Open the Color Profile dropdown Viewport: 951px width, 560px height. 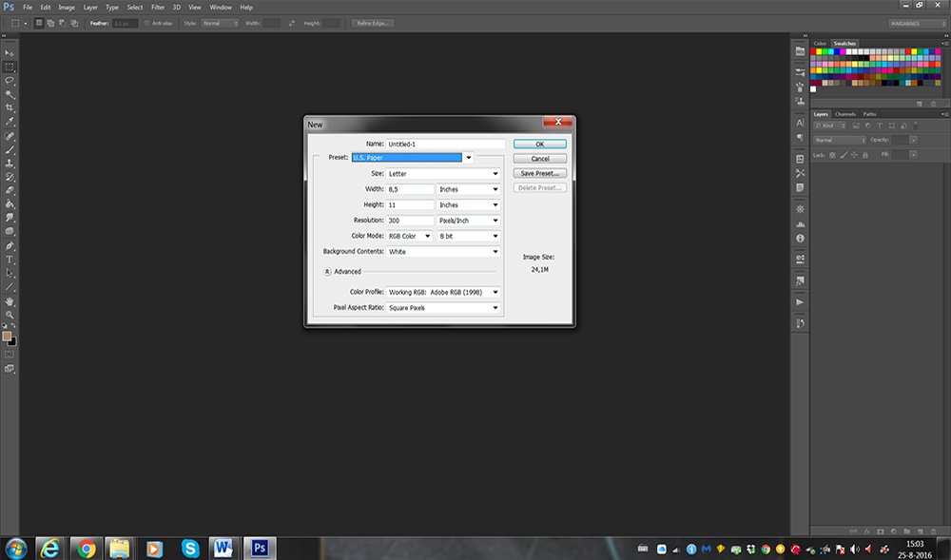[x=443, y=292]
